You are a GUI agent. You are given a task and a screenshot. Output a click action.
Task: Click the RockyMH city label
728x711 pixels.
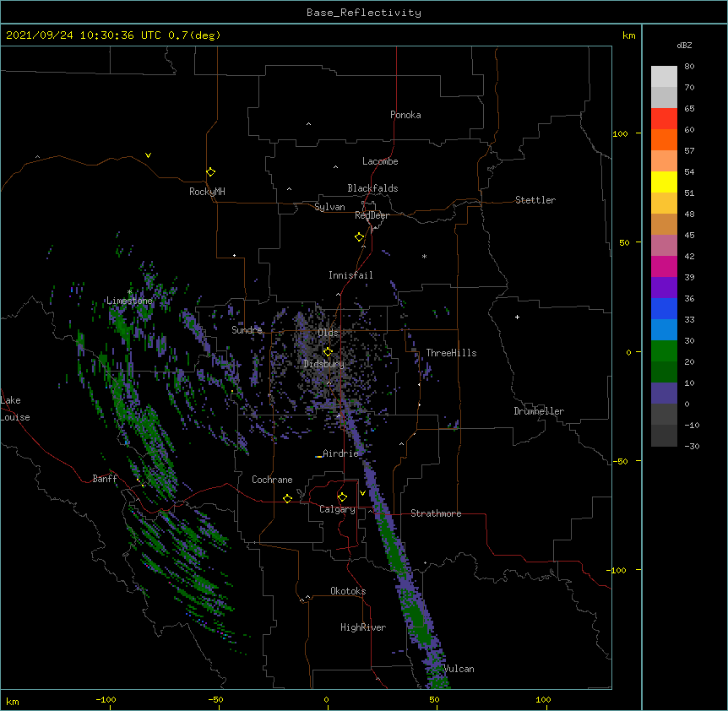[x=207, y=192]
